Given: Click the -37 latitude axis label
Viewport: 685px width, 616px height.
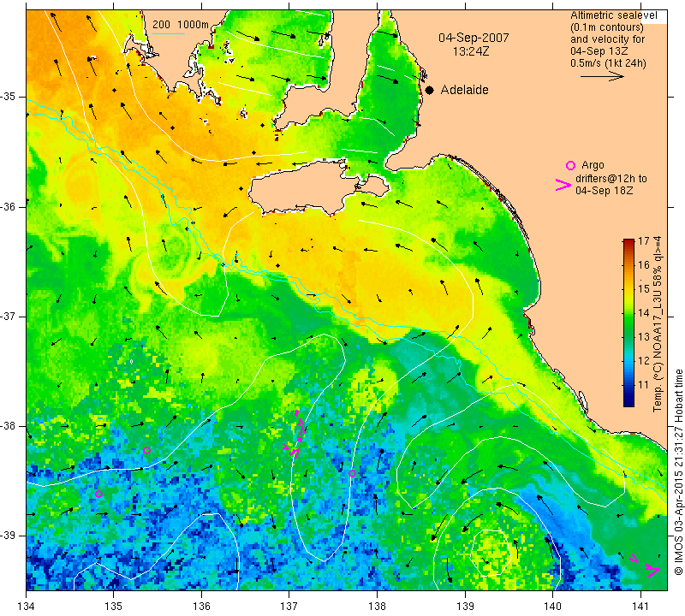Looking at the screenshot, I should click(x=9, y=316).
